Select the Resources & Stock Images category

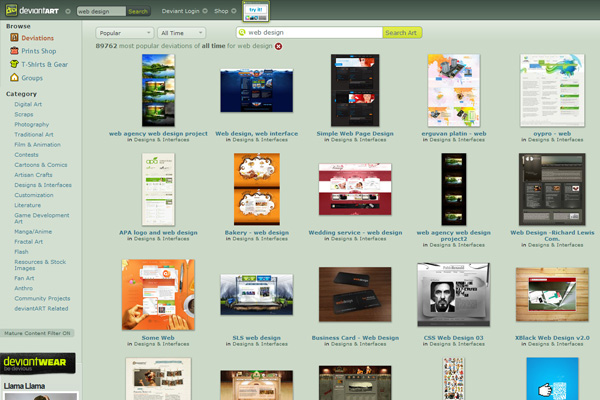pos(40,265)
